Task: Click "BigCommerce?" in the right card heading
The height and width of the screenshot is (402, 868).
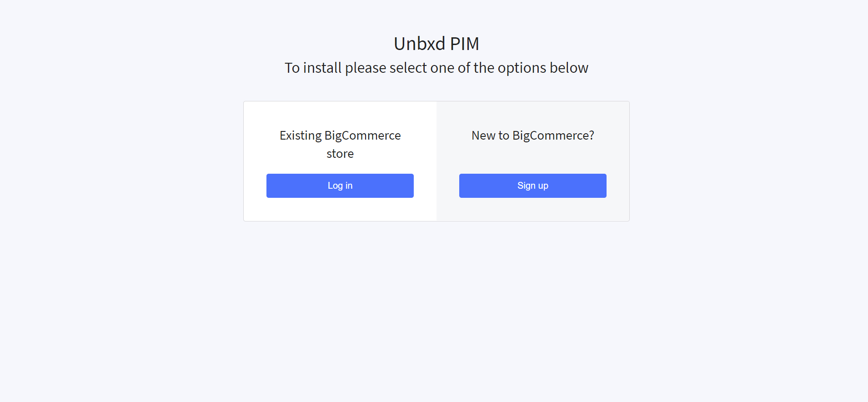Action: (553, 136)
